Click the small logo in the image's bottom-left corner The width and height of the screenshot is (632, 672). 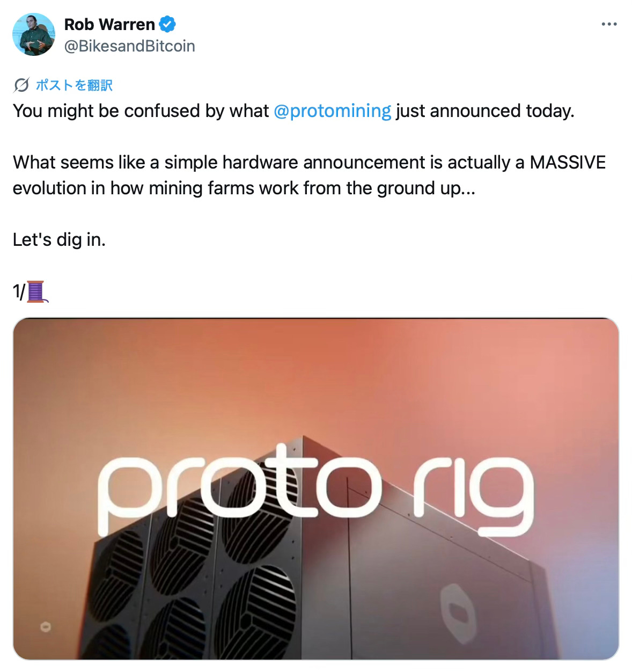45,627
